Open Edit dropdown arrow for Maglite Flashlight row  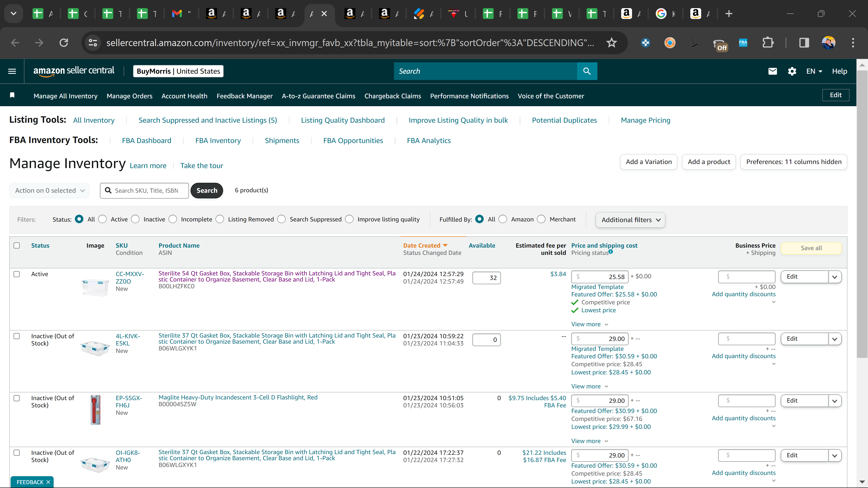[834, 401]
